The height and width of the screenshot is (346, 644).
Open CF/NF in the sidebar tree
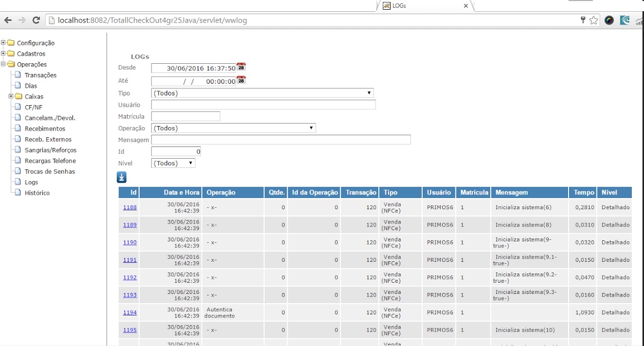(34, 107)
